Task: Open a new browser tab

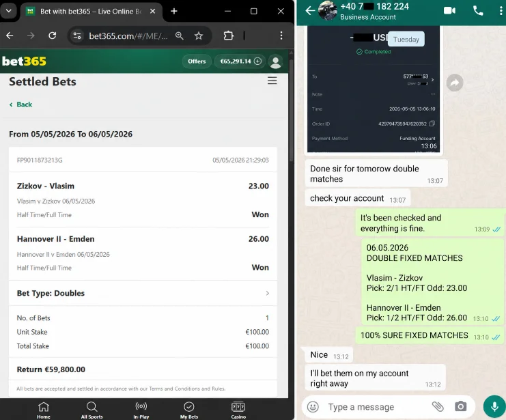Action: [x=174, y=12]
